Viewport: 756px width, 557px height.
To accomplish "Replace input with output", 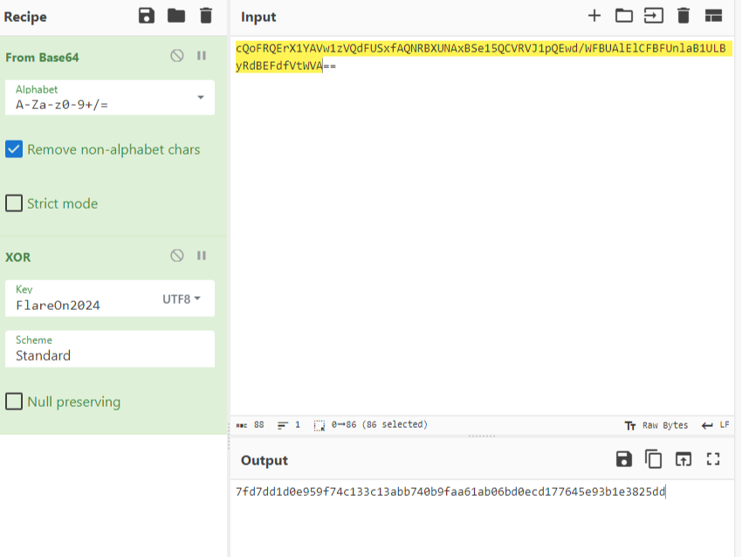I will click(x=683, y=459).
